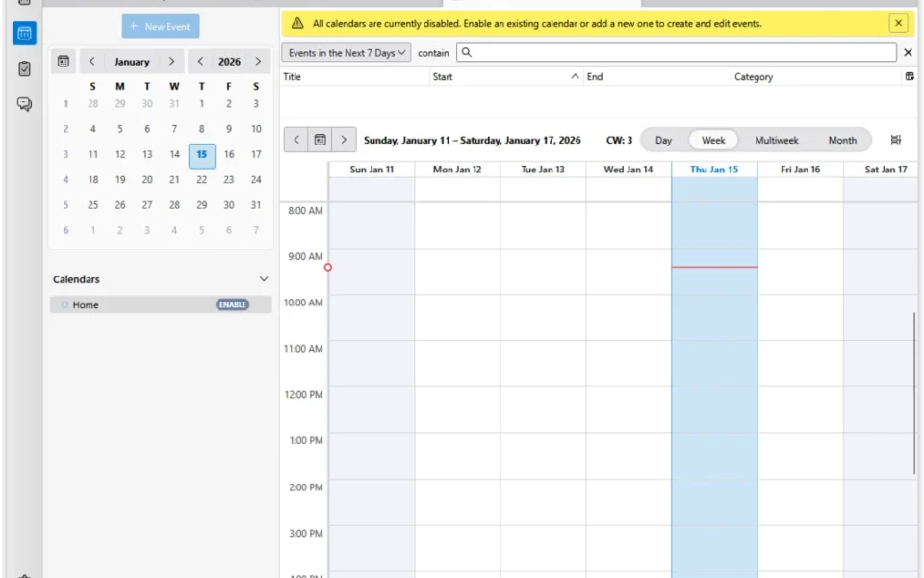Go to previous year from 2026
Screen dimensions: 924x578
(200, 62)
